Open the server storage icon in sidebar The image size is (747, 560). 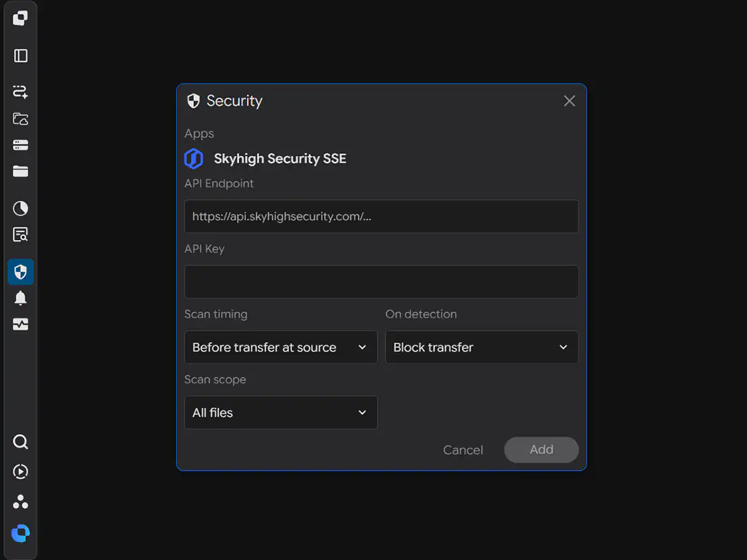[x=21, y=145]
